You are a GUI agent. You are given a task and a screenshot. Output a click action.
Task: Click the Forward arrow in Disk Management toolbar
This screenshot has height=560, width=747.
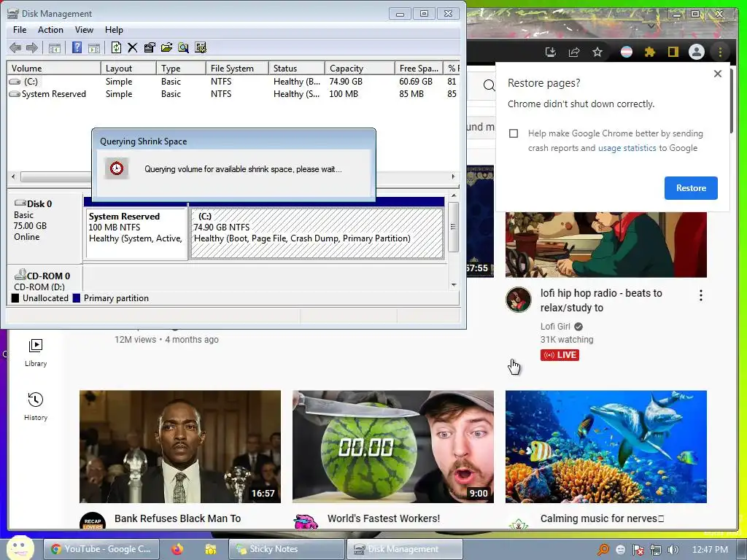[x=32, y=47]
